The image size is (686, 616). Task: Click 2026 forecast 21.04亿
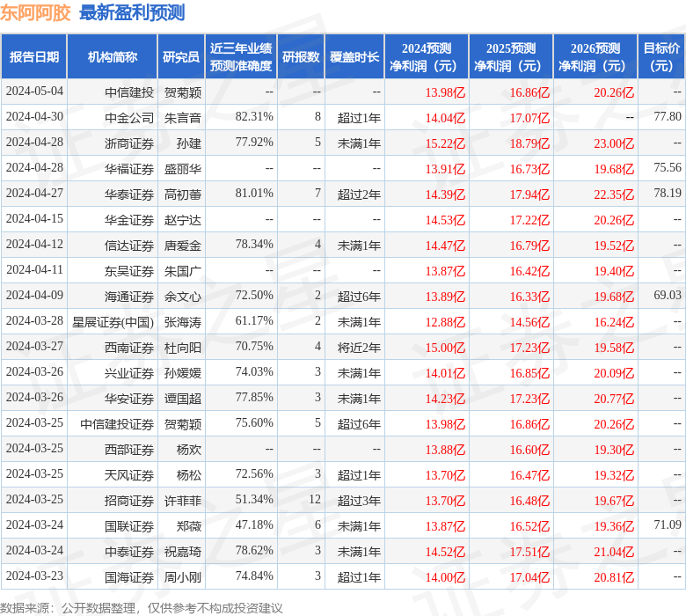coord(614,552)
